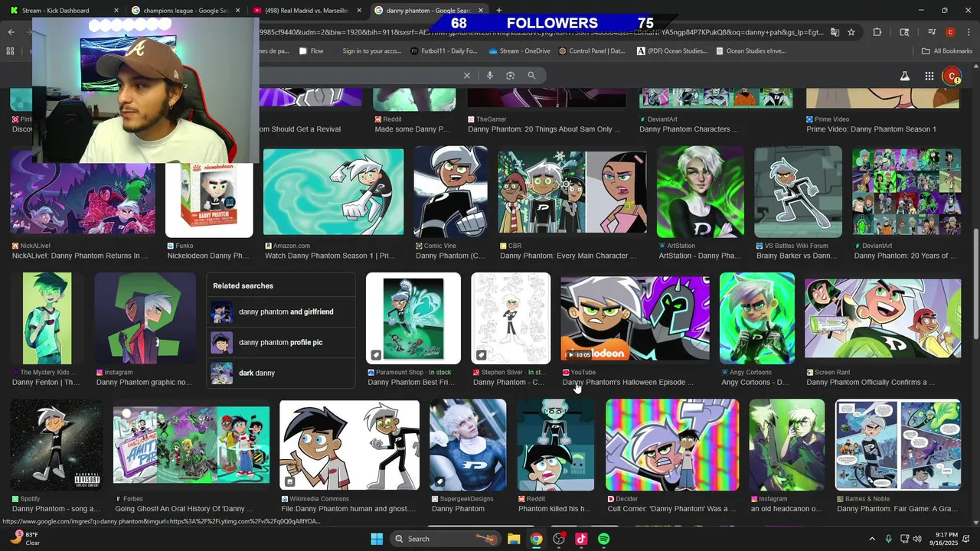Open OBS Studio from the taskbar
This screenshot has width=980, height=551.
click(x=559, y=539)
